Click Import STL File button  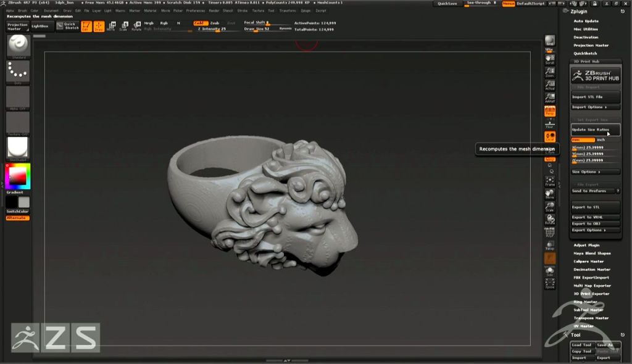(596, 97)
